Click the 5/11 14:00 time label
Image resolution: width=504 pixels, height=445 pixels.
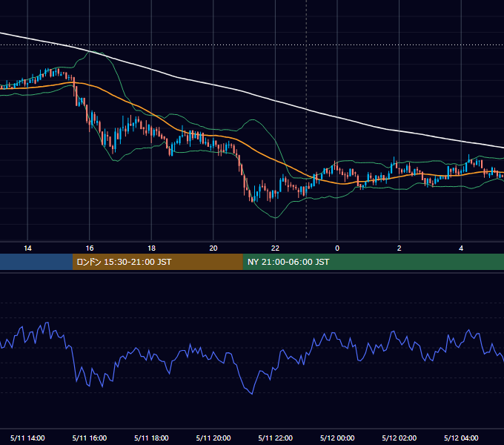[x=27, y=438]
